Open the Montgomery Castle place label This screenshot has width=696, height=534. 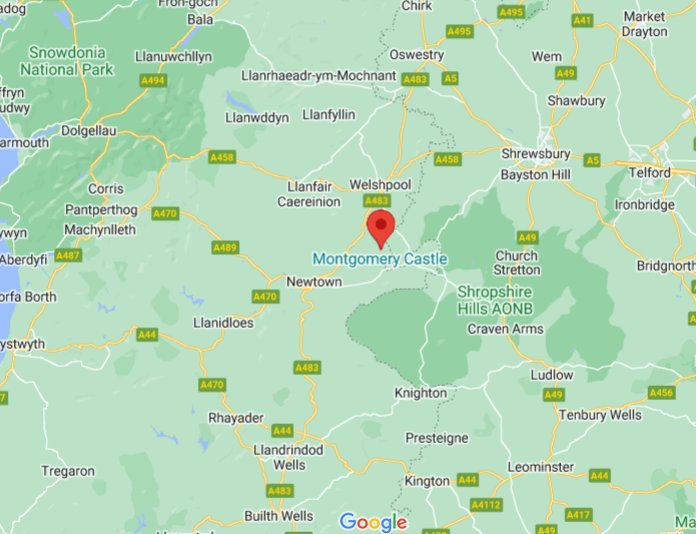pos(380,259)
